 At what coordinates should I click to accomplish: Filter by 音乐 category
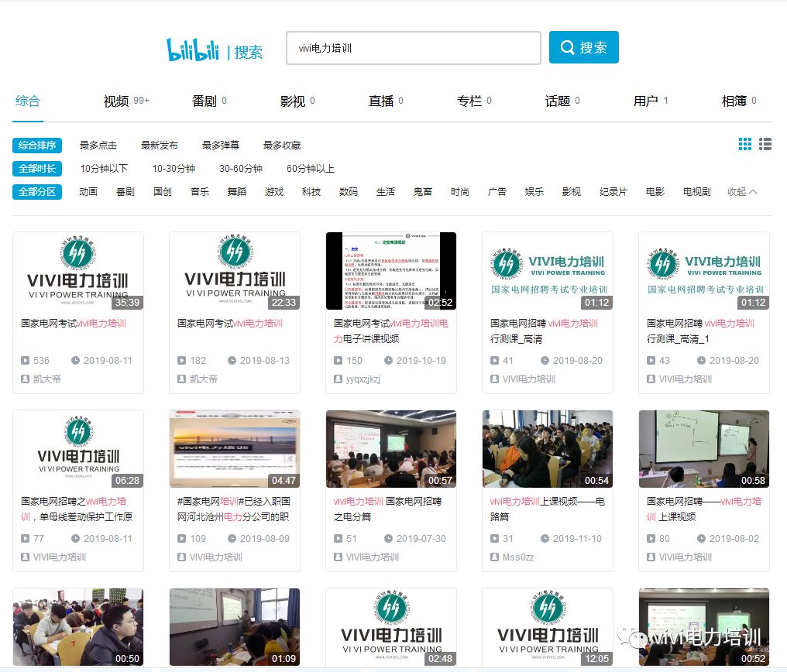tap(200, 191)
